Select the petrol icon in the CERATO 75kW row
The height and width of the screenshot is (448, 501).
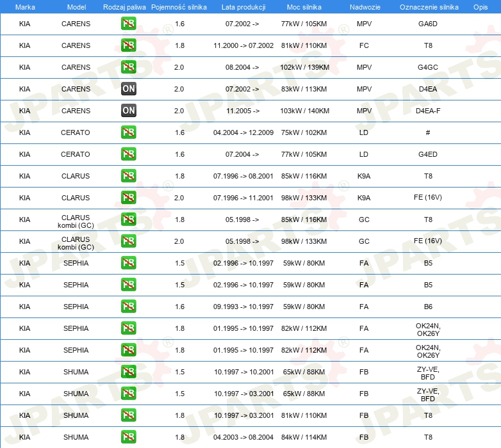128,132
